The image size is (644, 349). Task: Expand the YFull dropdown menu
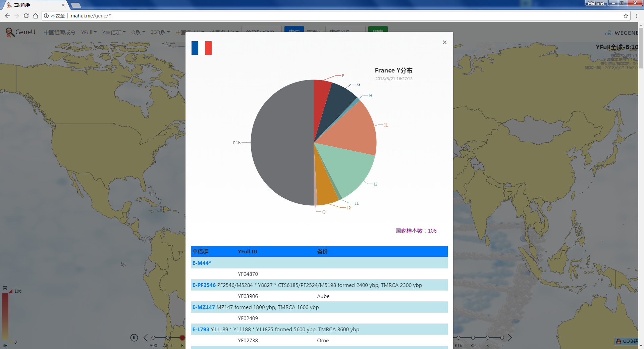(x=89, y=32)
